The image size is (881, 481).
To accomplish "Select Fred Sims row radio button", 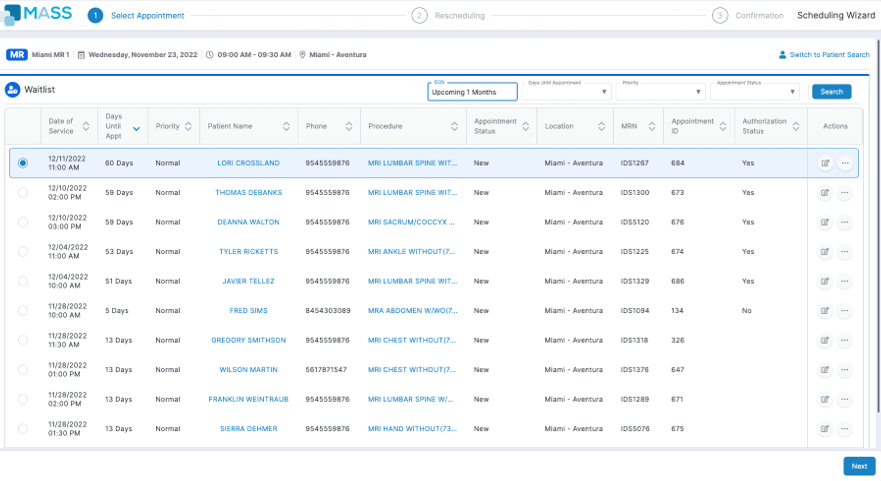I will point(23,311).
